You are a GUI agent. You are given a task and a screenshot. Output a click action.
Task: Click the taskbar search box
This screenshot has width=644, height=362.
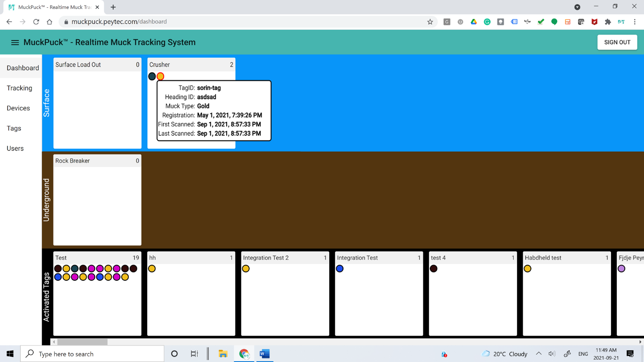[x=92, y=354]
